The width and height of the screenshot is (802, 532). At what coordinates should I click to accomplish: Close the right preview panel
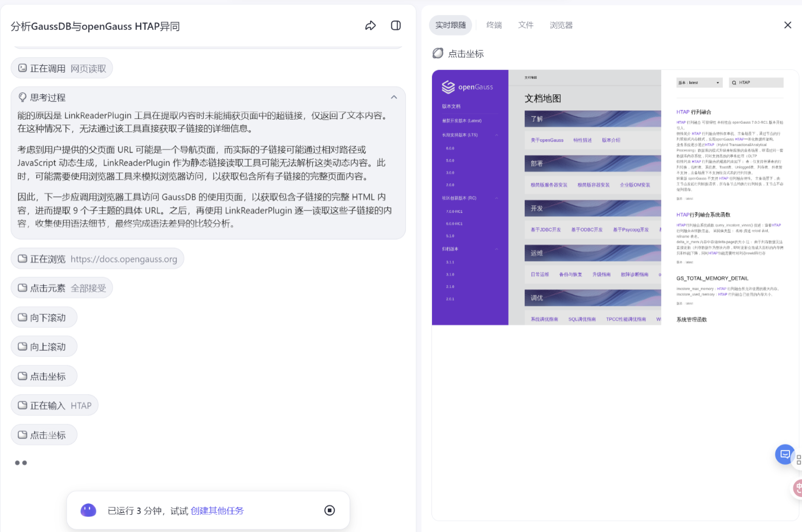click(787, 25)
